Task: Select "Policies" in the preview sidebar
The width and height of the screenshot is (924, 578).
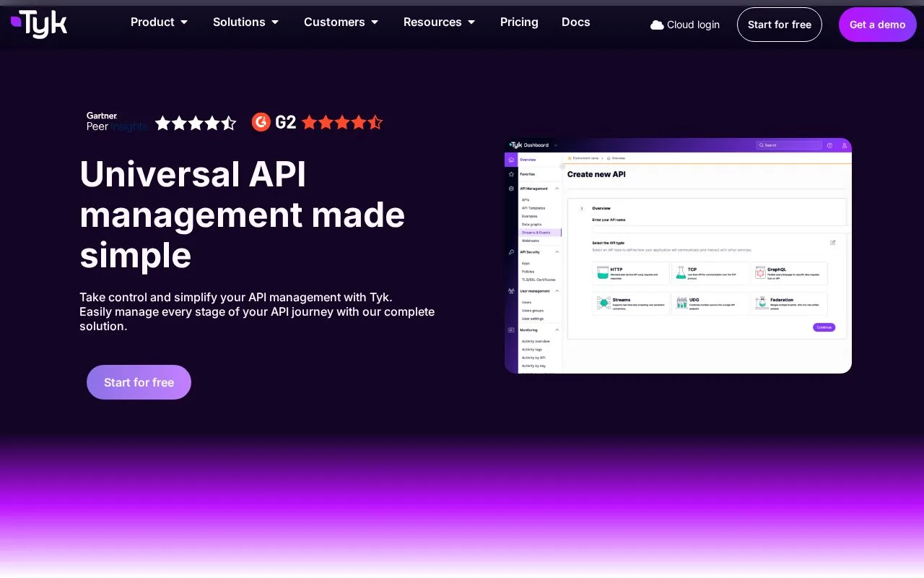Action: click(528, 272)
